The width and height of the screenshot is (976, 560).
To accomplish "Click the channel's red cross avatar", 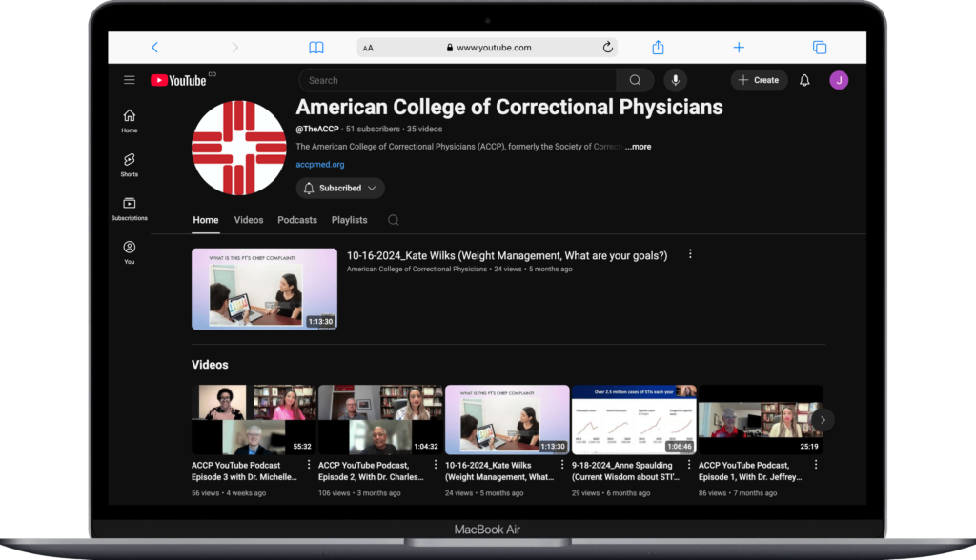I will tap(239, 148).
